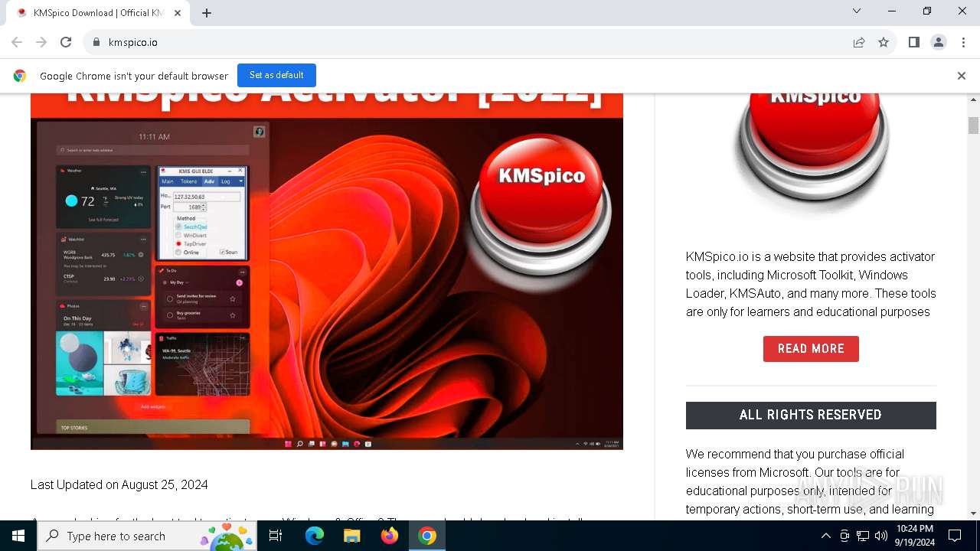
Task: Click the sidebar KMSpico red button logo
Action: 812,149
